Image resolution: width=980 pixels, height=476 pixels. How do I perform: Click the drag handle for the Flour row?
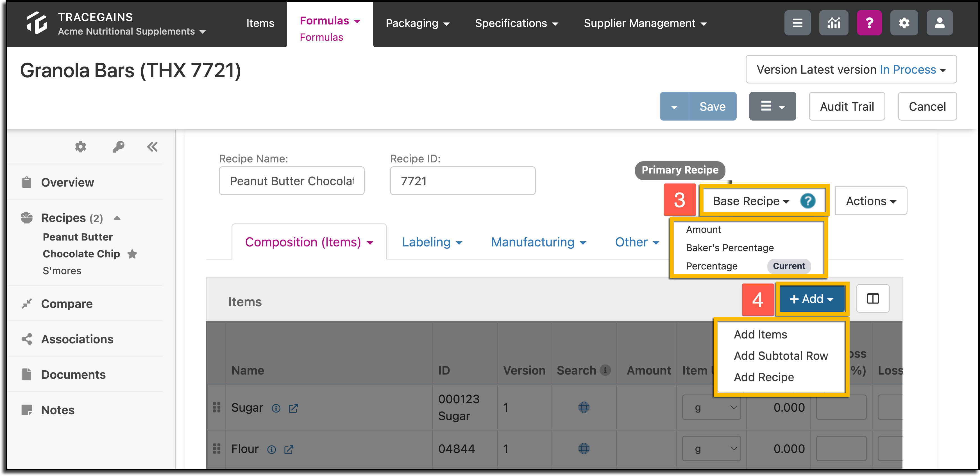(216, 449)
